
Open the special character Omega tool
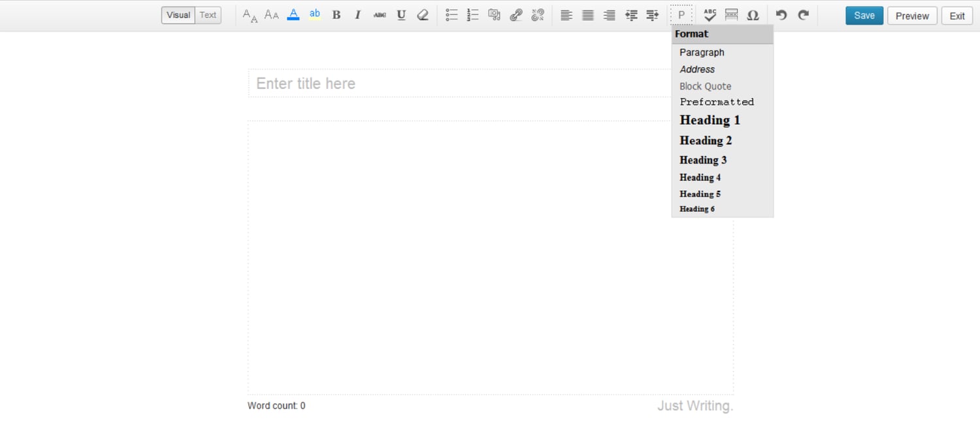[753, 15]
